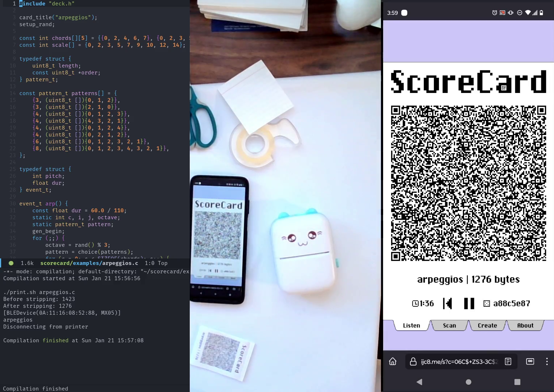The image size is (554, 392).
Task: Click the large ScoreCard QR code
Action: (468, 183)
